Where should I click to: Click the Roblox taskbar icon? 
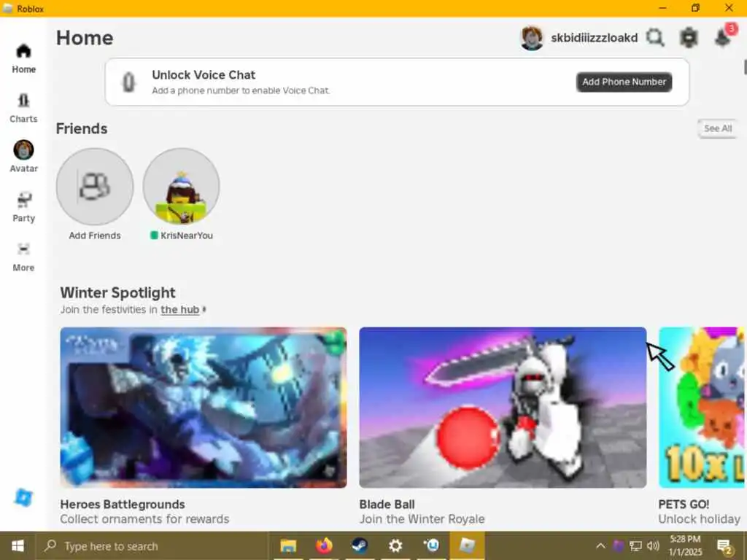467,545
